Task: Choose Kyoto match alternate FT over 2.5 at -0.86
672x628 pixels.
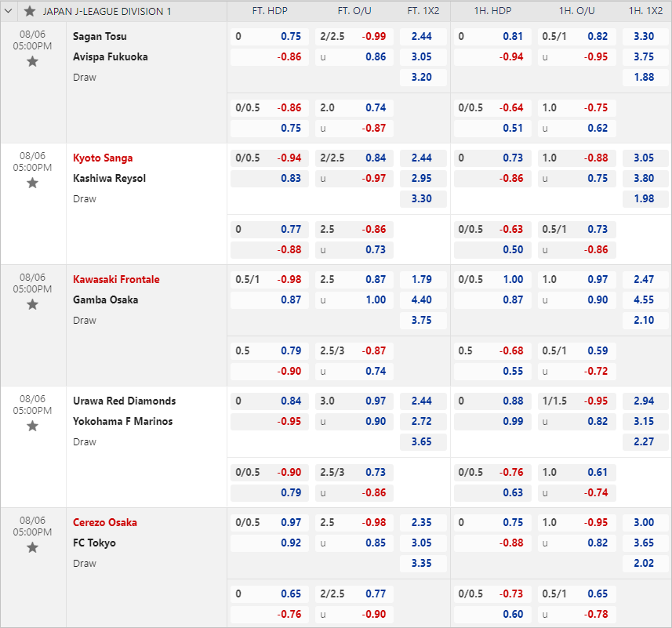Action: (354, 230)
